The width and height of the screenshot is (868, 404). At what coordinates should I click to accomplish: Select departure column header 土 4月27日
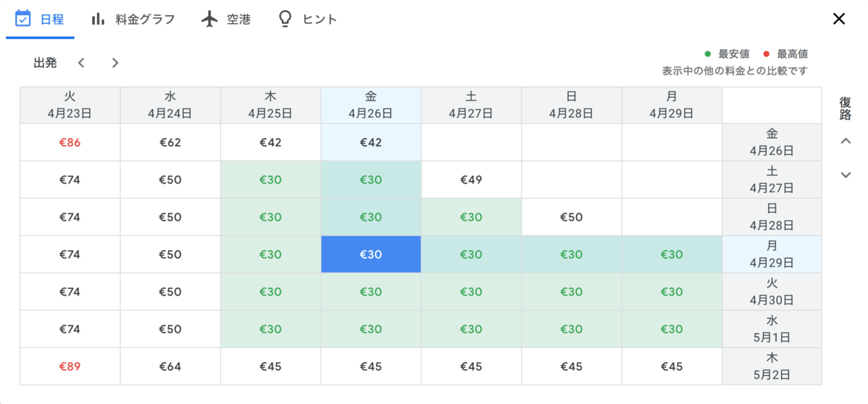point(471,105)
